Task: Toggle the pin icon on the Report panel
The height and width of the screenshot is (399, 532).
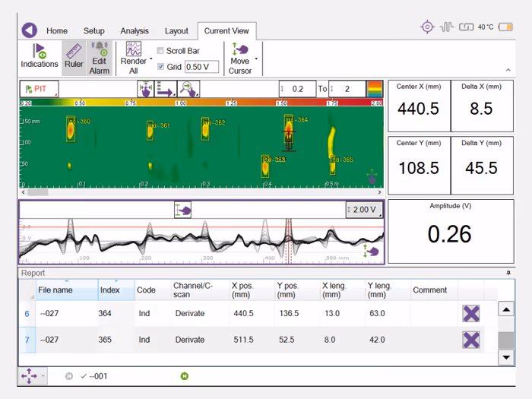Action: 508,273
